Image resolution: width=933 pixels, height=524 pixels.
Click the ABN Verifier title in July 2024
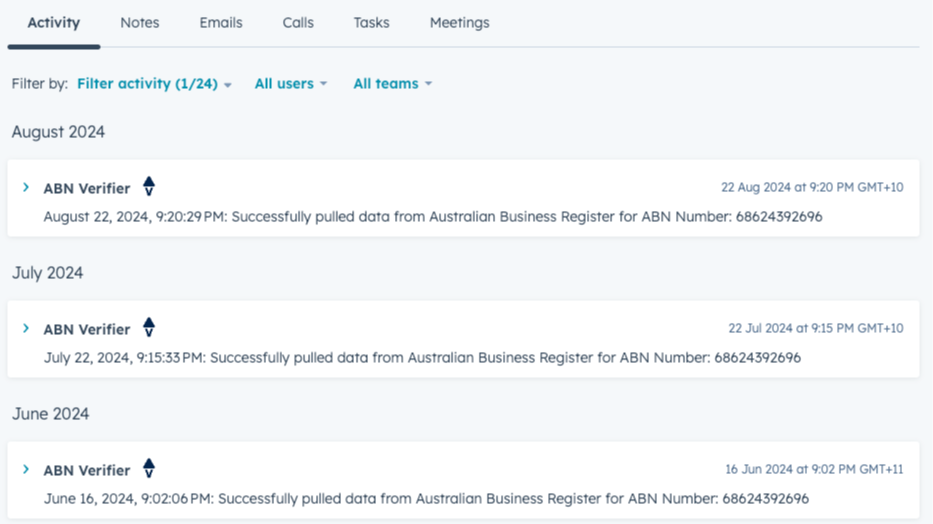[x=87, y=329]
